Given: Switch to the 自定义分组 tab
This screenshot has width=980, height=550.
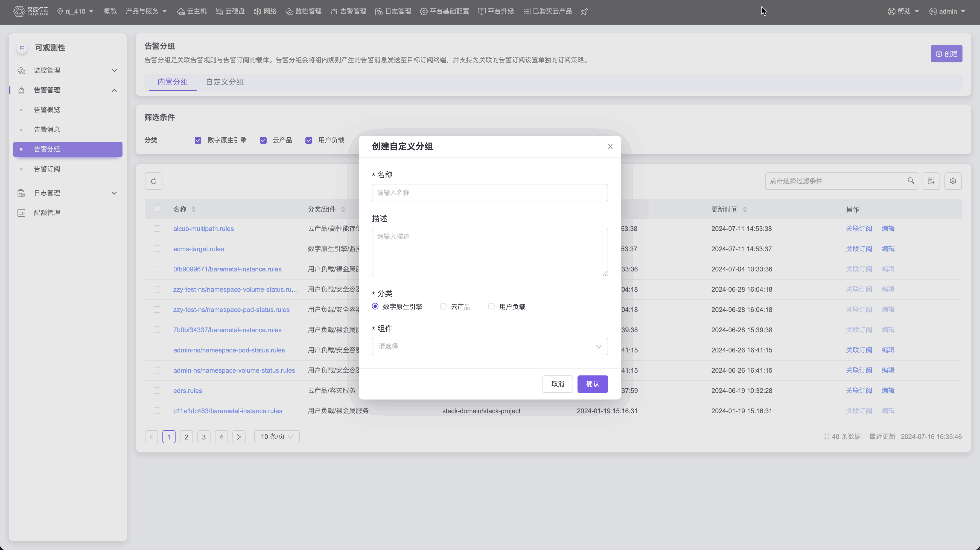Looking at the screenshot, I should (224, 82).
